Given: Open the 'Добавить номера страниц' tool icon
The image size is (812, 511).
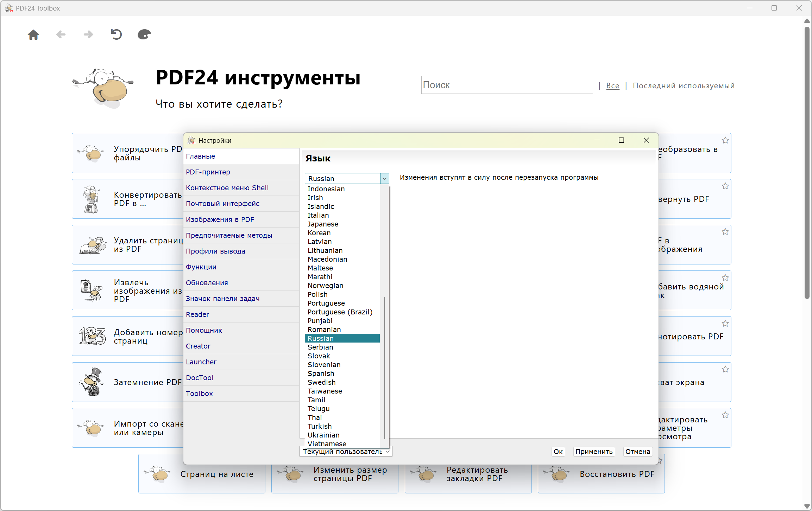Looking at the screenshot, I should click(92, 336).
